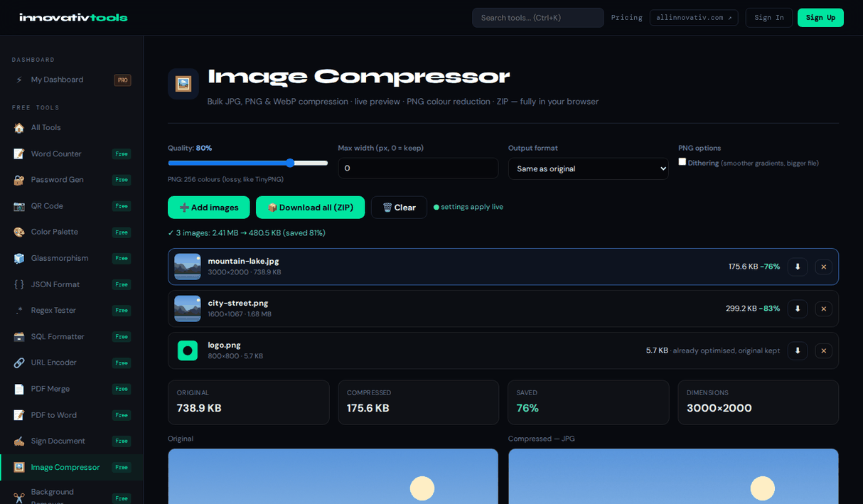The image size is (863, 504).
Task: Click Download all (ZIP) button
Action: tap(310, 208)
